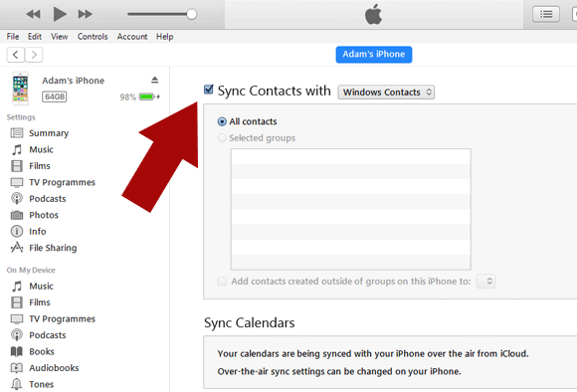
Task: Click the Adam's iPhone blue button
Action: 374,55
